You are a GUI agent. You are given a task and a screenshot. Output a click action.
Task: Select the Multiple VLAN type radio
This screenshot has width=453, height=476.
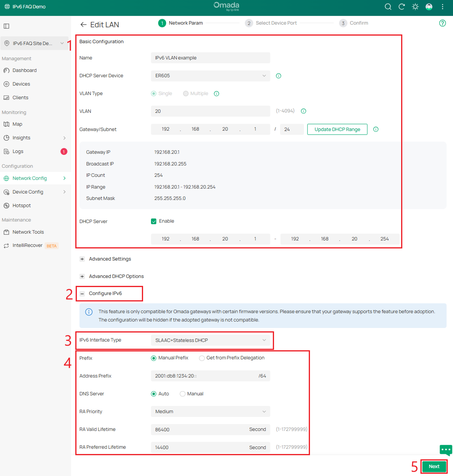pyautogui.click(x=186, y=94)
